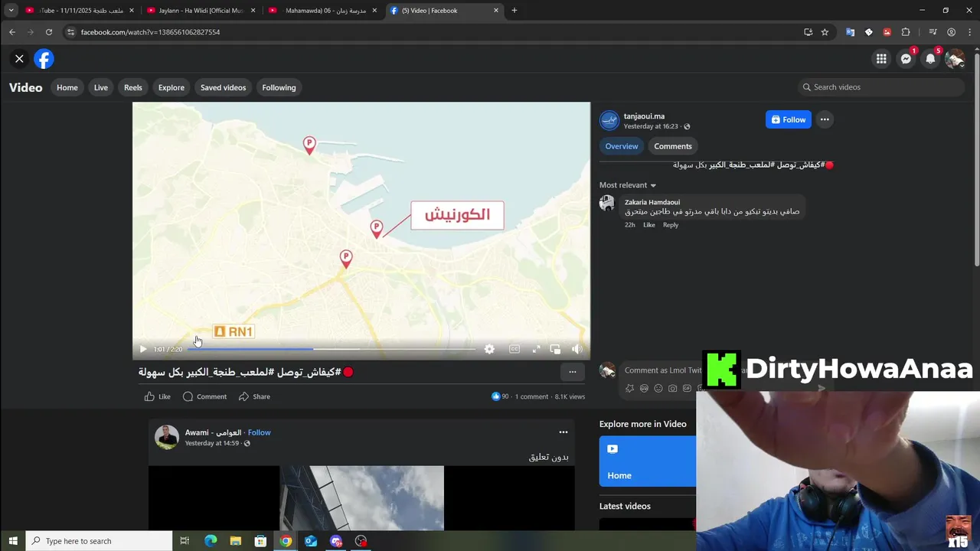
Task: Click the Comment as input box
Action: point(662,370)
